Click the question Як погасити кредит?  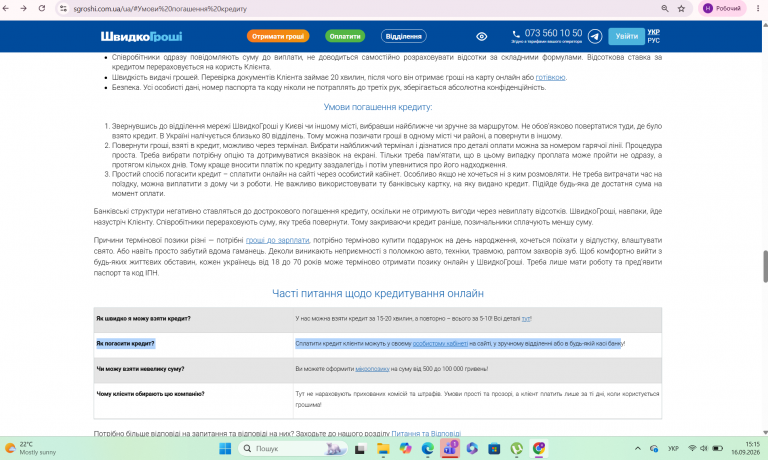pyautogui.click(x=125, y=343)
